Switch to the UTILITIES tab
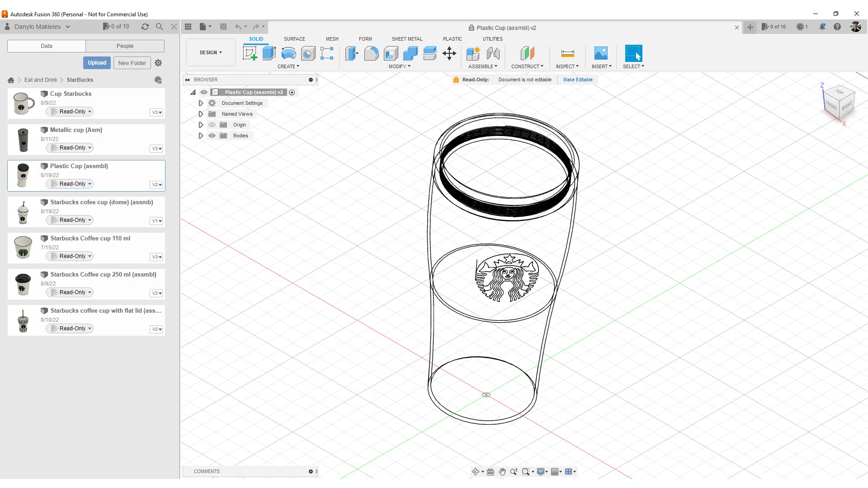The width and height of the screenshot is (868, 488). [492, 39]
